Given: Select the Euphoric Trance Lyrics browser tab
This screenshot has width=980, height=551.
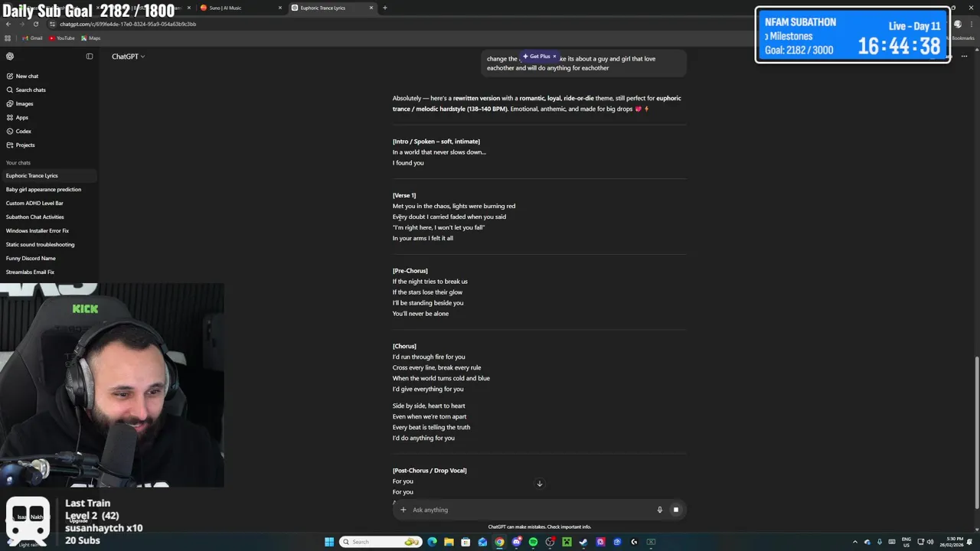Looking at the screenshot, I should tap(332, 8).
